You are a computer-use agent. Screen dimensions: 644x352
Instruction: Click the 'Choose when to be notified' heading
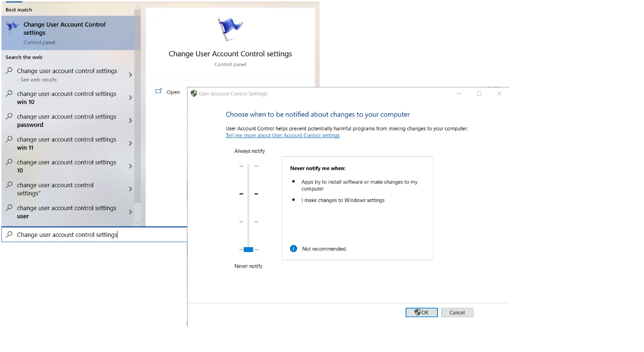[318, 115]
